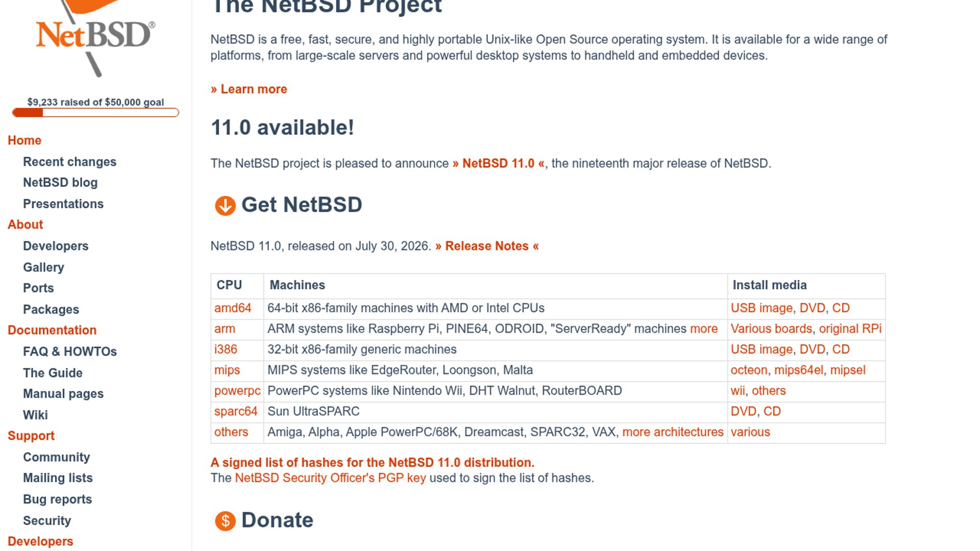The width and height of the screenshot is (980, 551).
Task: Open the NetBSD 11.0 announcement link
Action: (x=499, y=164)
